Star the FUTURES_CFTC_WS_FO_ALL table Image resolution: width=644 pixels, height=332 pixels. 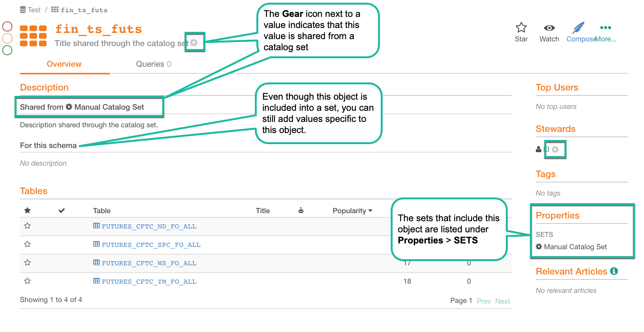27,263
